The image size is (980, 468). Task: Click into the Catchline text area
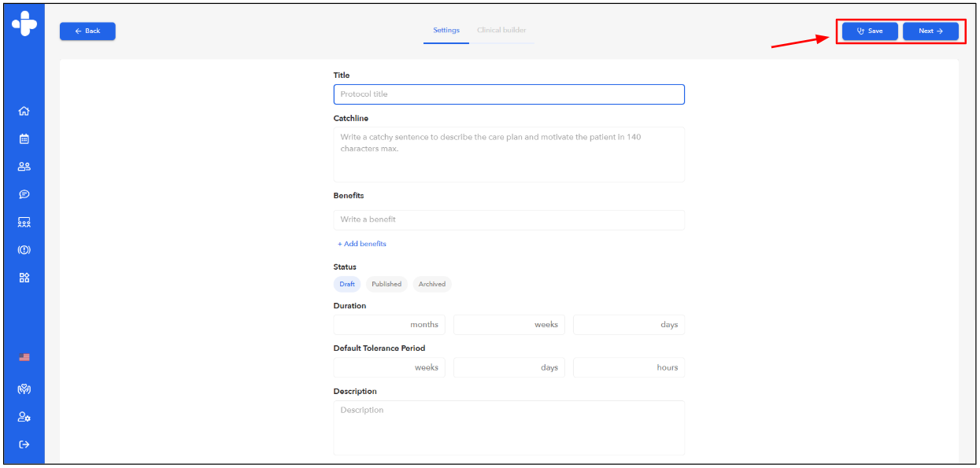(x=509, y=155)
